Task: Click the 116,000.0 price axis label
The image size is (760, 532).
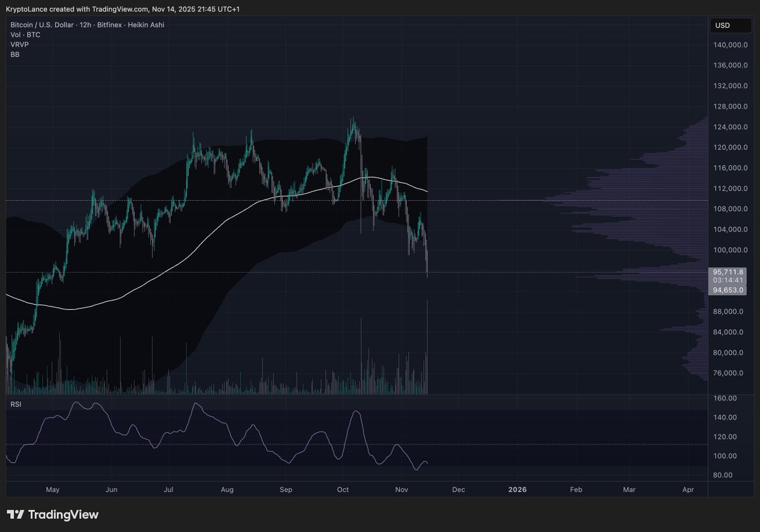Action: (730, 168)
